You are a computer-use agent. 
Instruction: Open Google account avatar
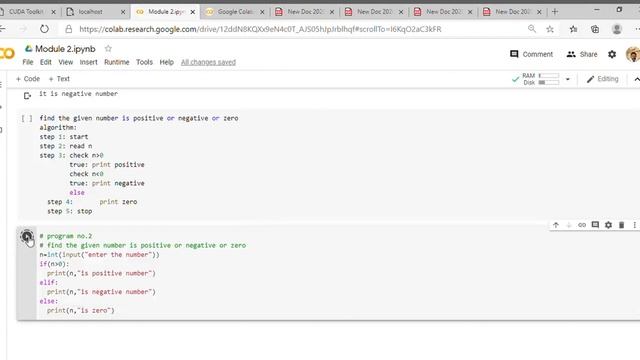[633, 54]
